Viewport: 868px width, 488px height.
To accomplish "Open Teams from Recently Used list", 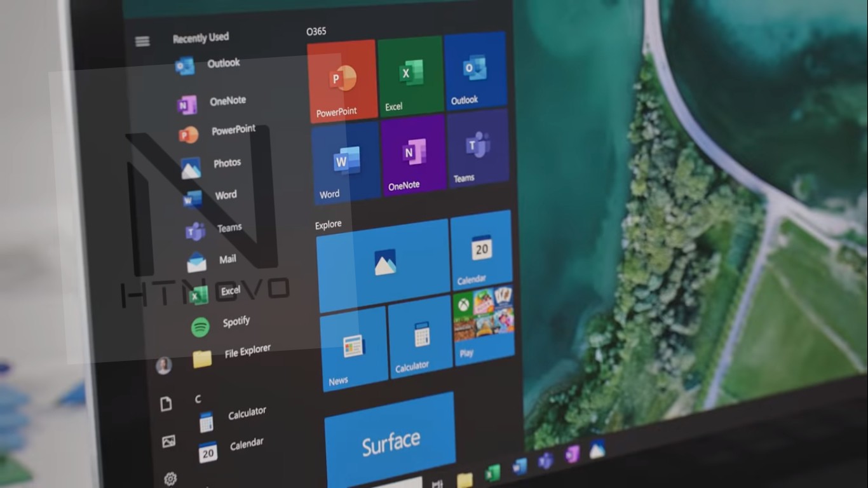I will (214, 229).
